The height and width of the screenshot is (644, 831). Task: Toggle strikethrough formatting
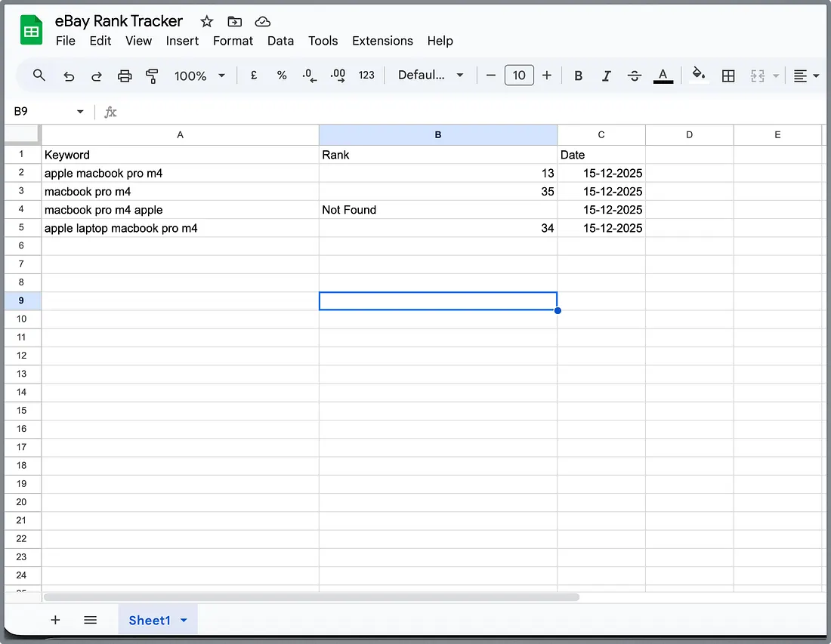(x=635, y=75)
